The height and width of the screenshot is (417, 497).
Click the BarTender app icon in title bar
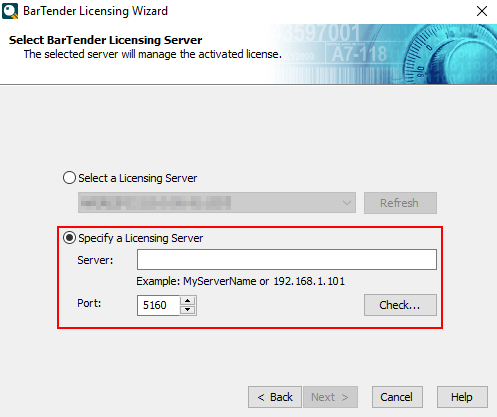[10, 11]
